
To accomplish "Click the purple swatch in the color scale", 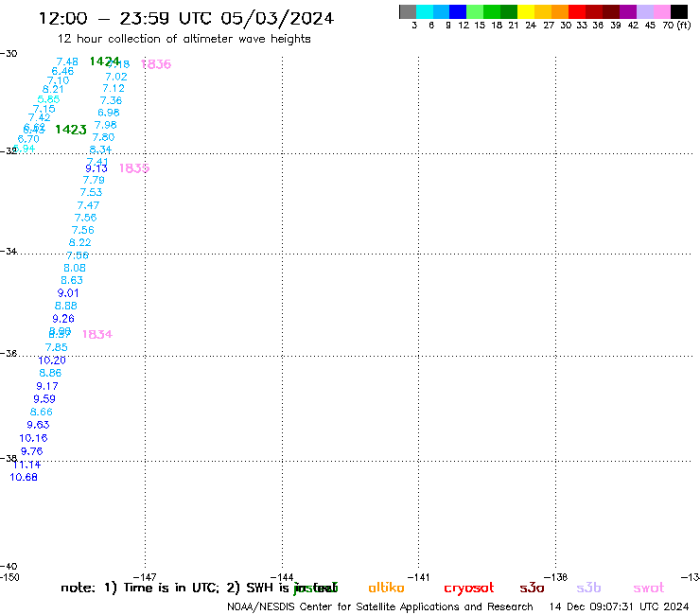I will point(628,11).
